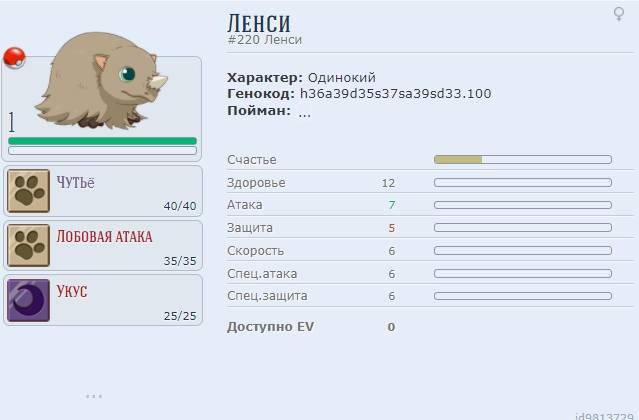639x420 pixels.
Task: Click the empty experience bar under portrait
Action: [x=102, y=150]
